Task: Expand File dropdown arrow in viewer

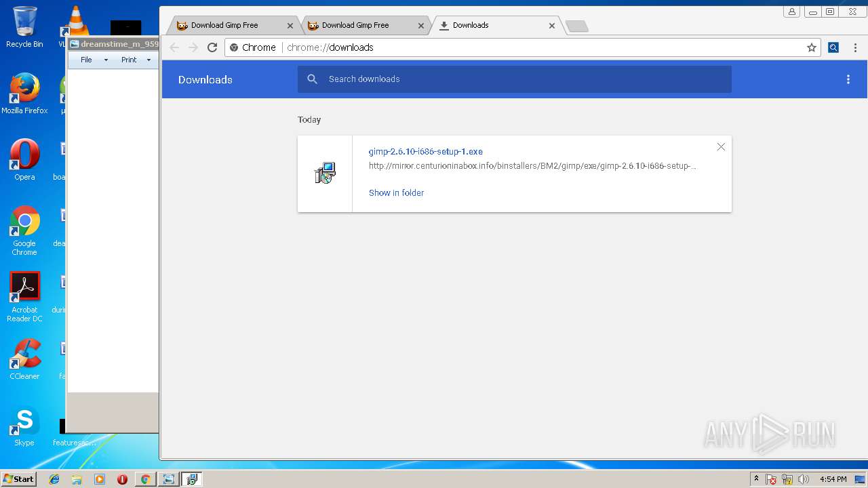Action: [106, 60]
